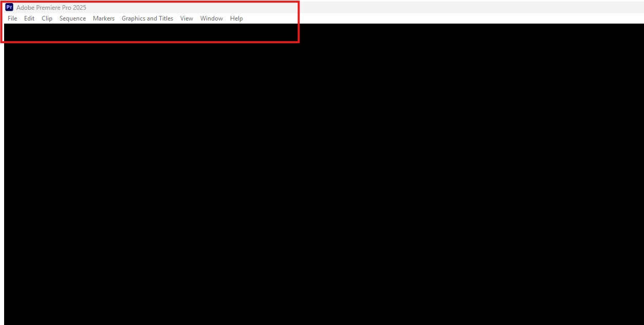This screenshot has width=644, height=325.
Task: Click the Premiere Pro logo icon
Action: pos(9,7)
